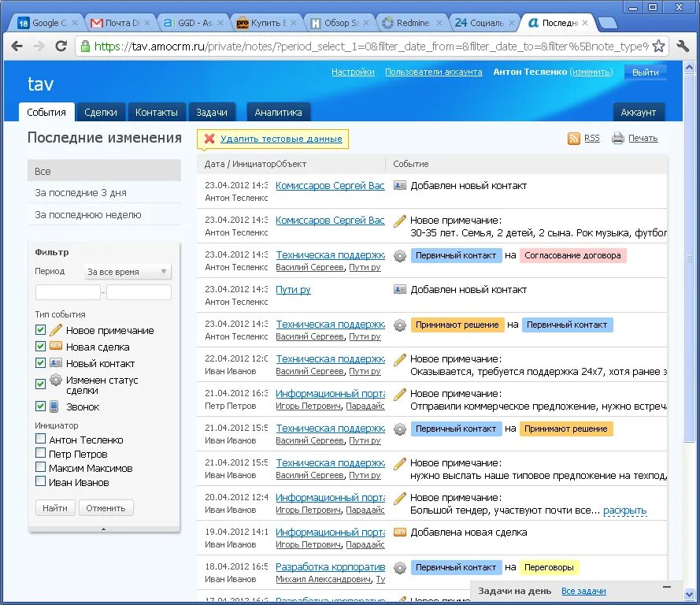Open Все задачи link
Viewport: 700px width, 605px height.
click(x=583, y=591)
